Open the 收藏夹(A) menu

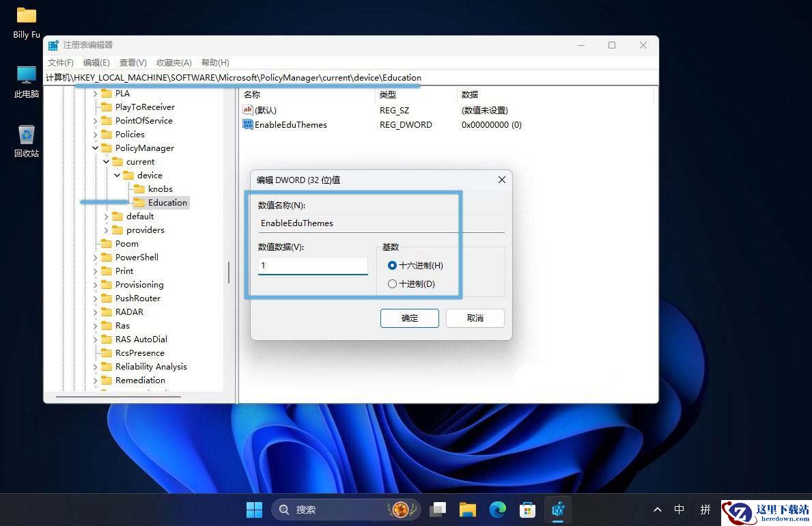(174, 63)
